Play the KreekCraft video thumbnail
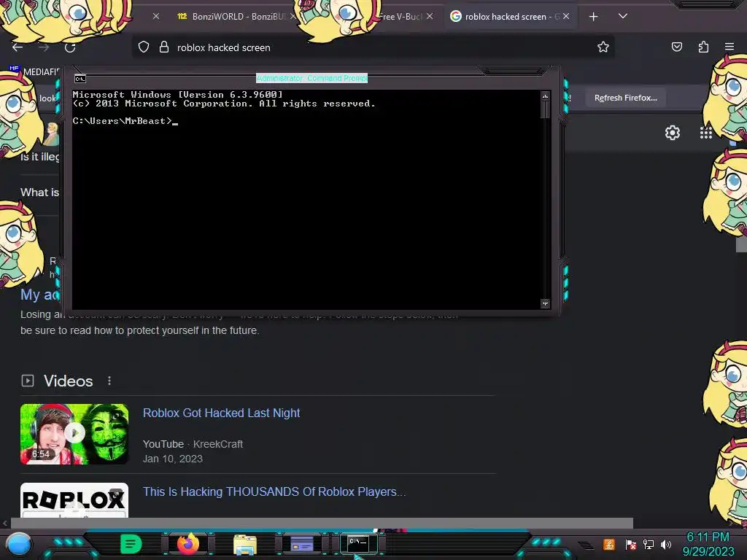 (x=74, y=434)
